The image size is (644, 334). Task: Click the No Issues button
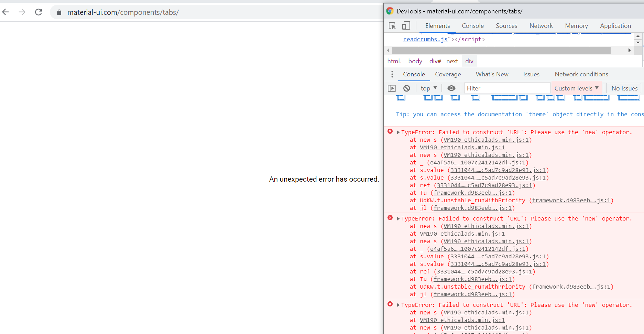624,88
